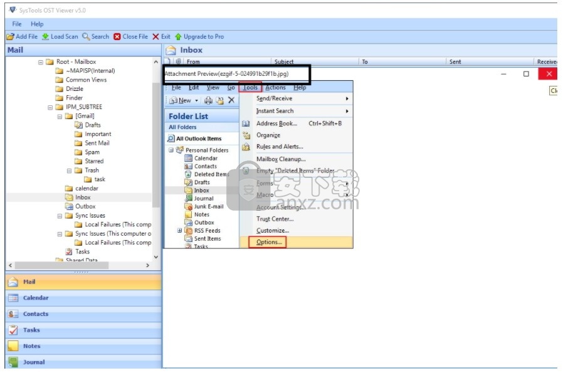
Task: Sort inbox by To column
Action: click(402, 61)
